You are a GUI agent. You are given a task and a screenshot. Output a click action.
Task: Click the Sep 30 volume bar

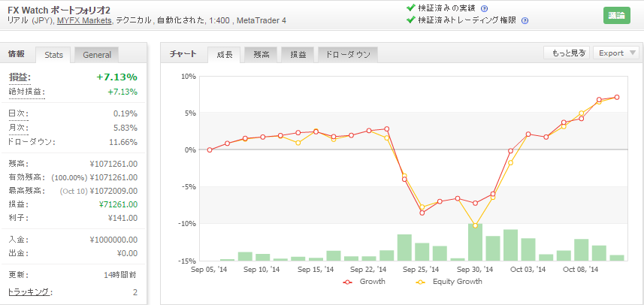tap(475, 242)
